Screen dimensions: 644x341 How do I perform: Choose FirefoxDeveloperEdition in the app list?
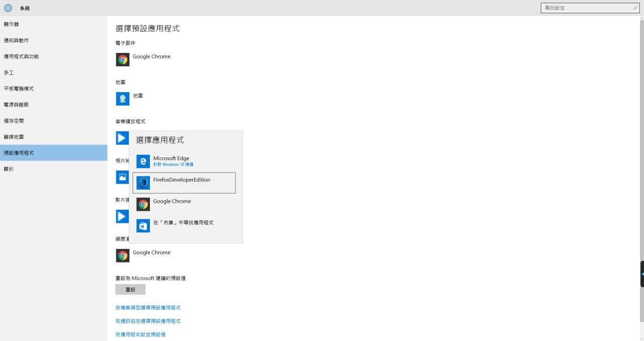point(184,183)
